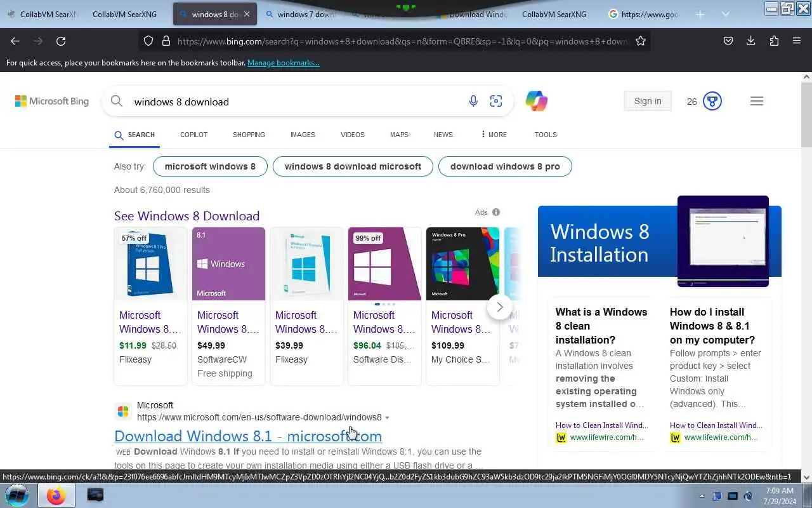Screen dimensions: 812x508
Task: Click the Manage bookmarks link
Action: pos(284,63)
